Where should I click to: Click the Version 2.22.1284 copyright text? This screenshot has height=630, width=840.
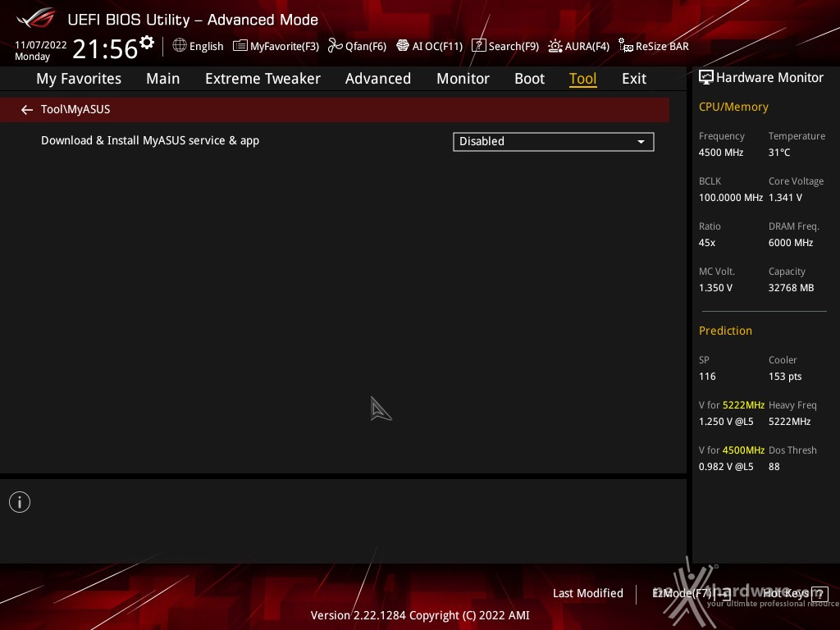tap(420, 615)
